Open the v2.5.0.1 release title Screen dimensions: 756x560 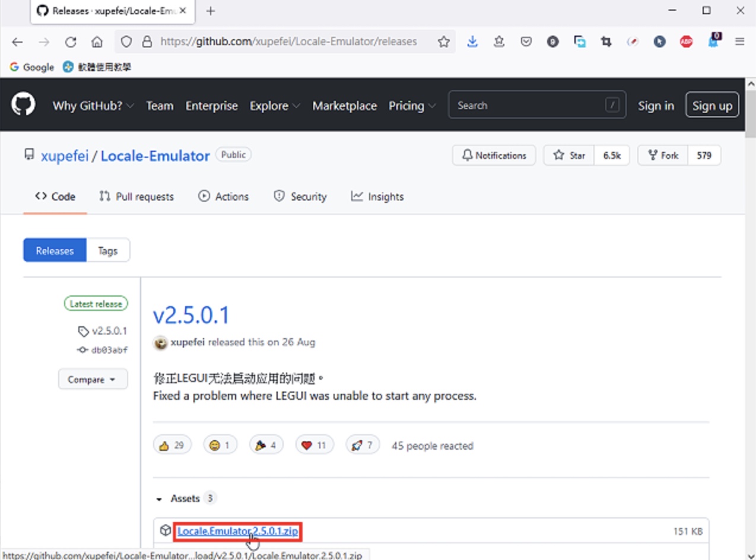pos(191,316)
